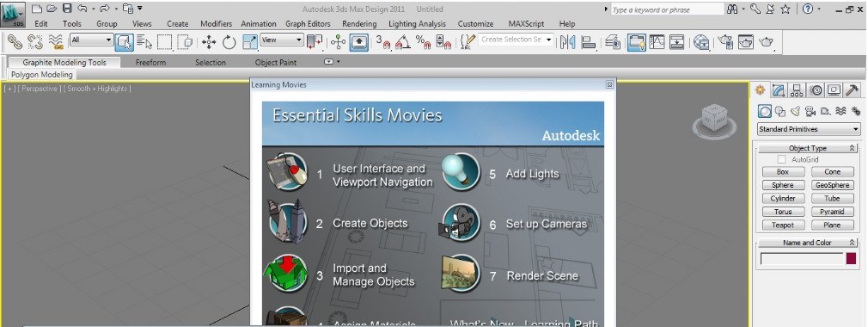
Task: Click the Pyramid button
Action: point(832,212)
